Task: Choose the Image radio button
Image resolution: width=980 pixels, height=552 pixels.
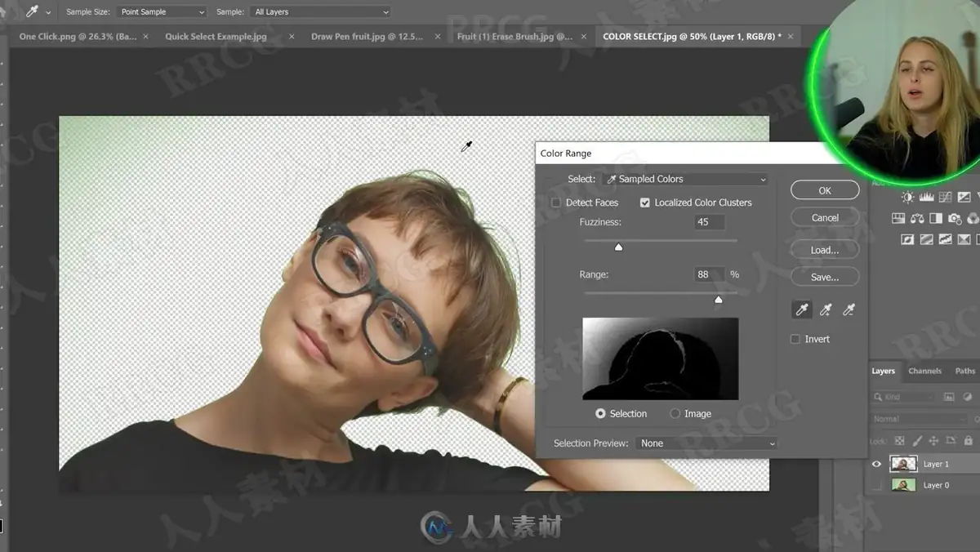Action: pyautogui.click(x=675, y=414)
